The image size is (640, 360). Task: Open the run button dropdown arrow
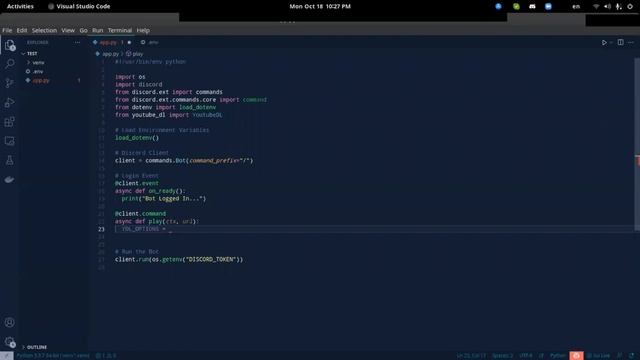pyautogui.click(x=611, y=42)
